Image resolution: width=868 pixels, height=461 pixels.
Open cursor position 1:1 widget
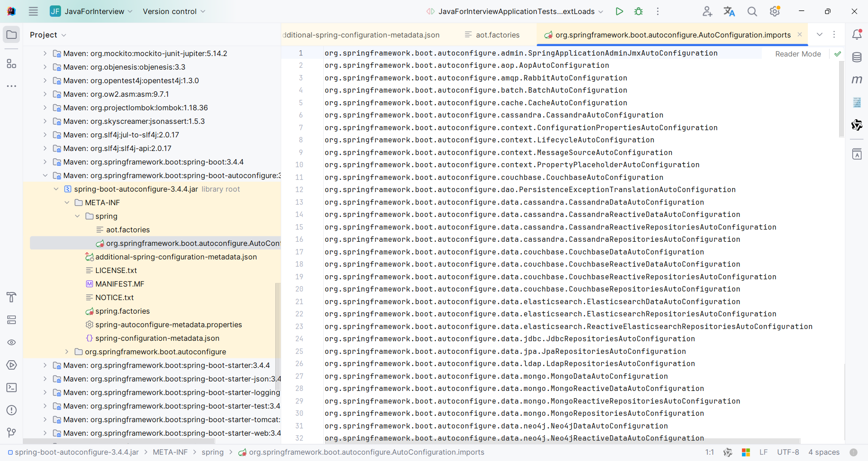[x=709, y=452]
